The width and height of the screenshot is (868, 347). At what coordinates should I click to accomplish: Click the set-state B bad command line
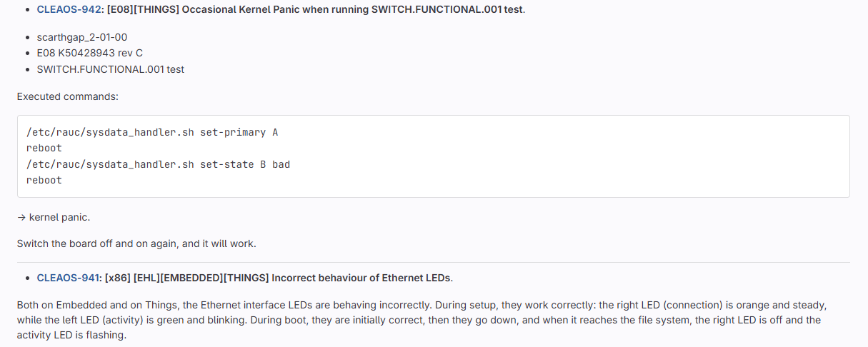158,164
